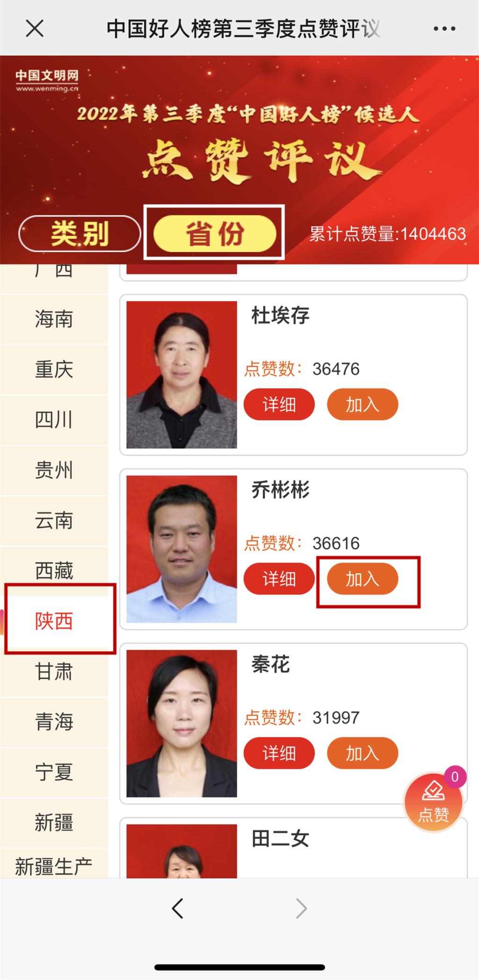479x980 pixels.
Task: Add 杜埃存 with the 加入 button
Action: pyautogui.click(x=363, y=405)
